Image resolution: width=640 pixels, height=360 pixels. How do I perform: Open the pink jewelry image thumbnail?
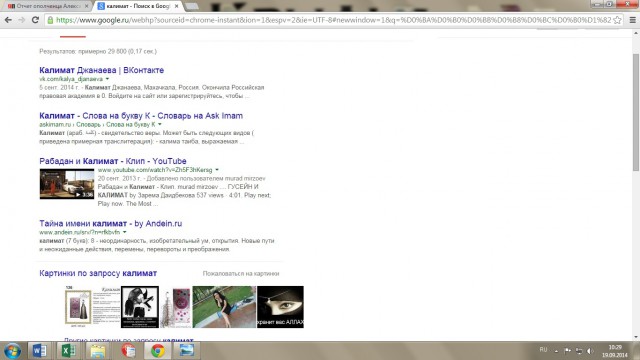pyautogui.click(x=176, y=307)
